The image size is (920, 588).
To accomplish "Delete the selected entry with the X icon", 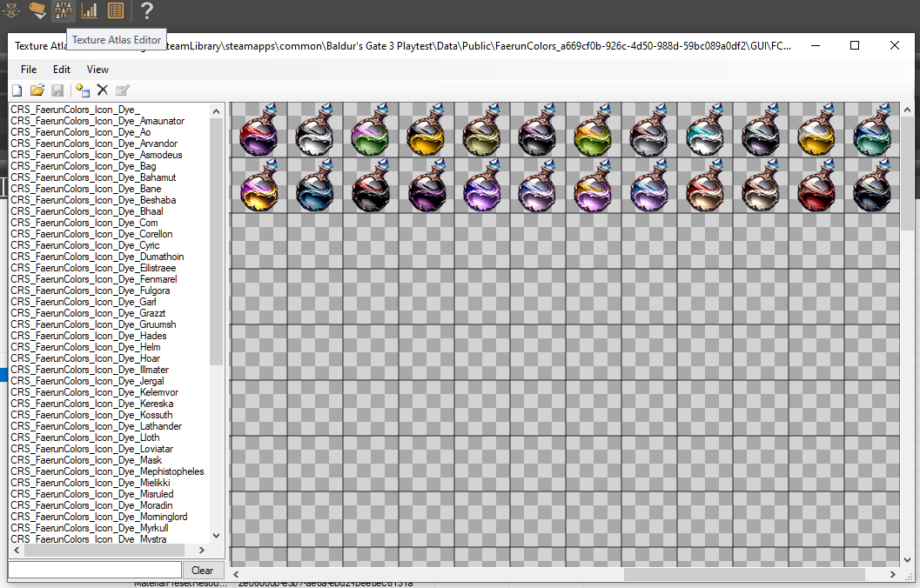I will coord(103,90).
